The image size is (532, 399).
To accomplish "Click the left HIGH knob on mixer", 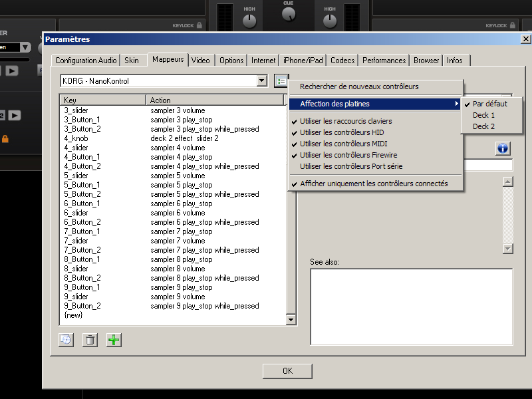I will pos(249,21).
